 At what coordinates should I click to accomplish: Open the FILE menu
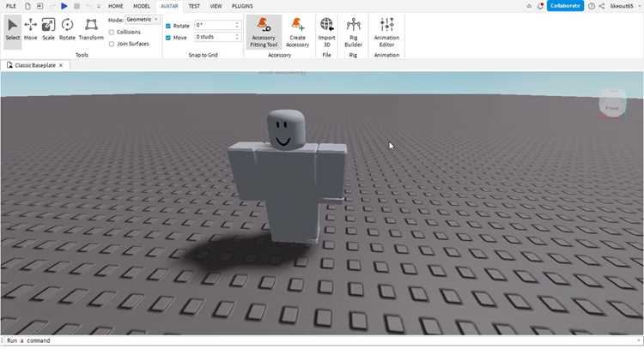point(11,6)
